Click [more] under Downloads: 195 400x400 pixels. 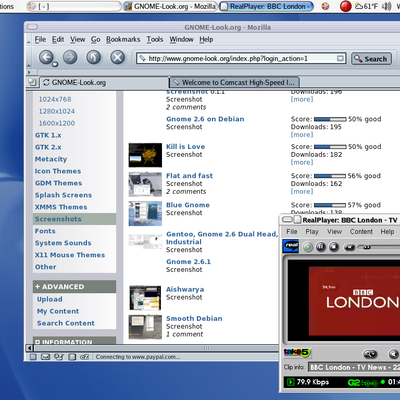tap(302, 135)
